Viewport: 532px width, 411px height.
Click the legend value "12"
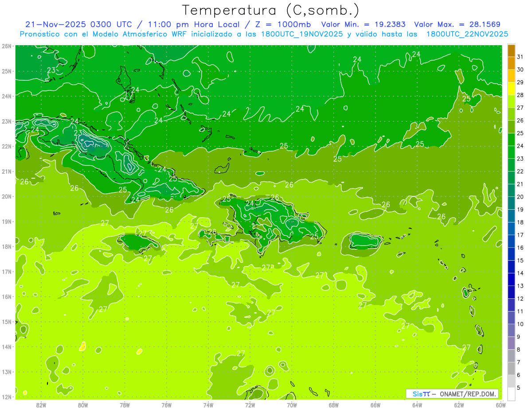(x=520, y=299)
